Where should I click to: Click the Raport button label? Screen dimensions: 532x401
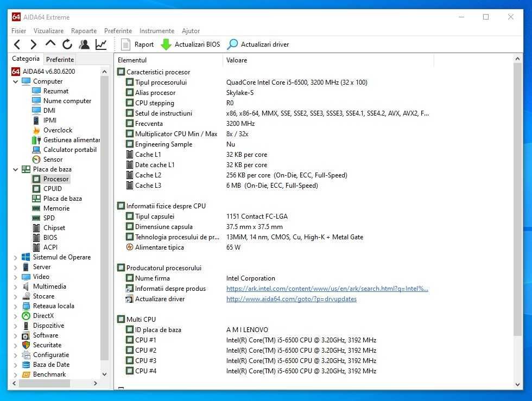pyautogui.click(x=144, y=44)
